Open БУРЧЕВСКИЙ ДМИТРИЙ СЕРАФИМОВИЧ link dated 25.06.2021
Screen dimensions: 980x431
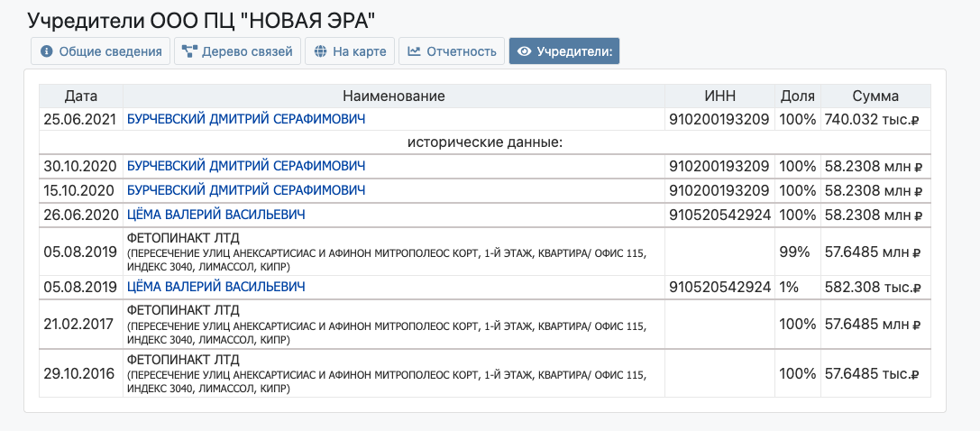coord(246,119)
